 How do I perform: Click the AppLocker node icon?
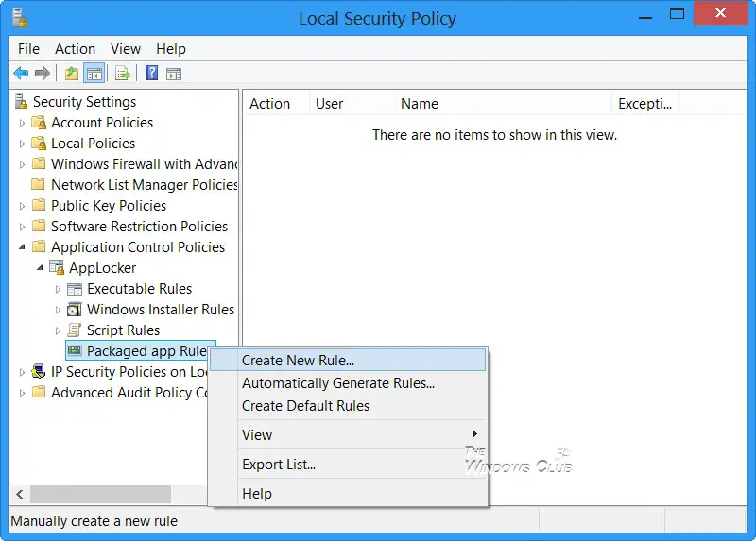57,267
